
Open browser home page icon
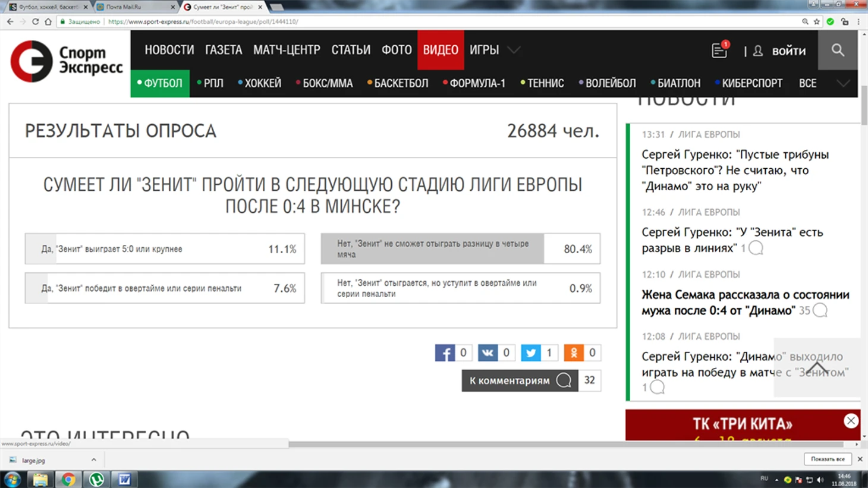pyautogui.click(x=48, y=21)
